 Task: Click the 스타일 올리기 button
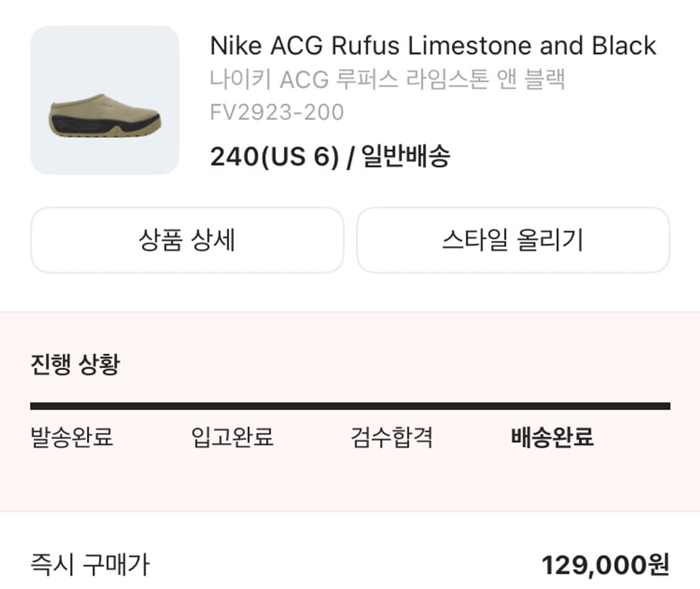pos(512,241)
